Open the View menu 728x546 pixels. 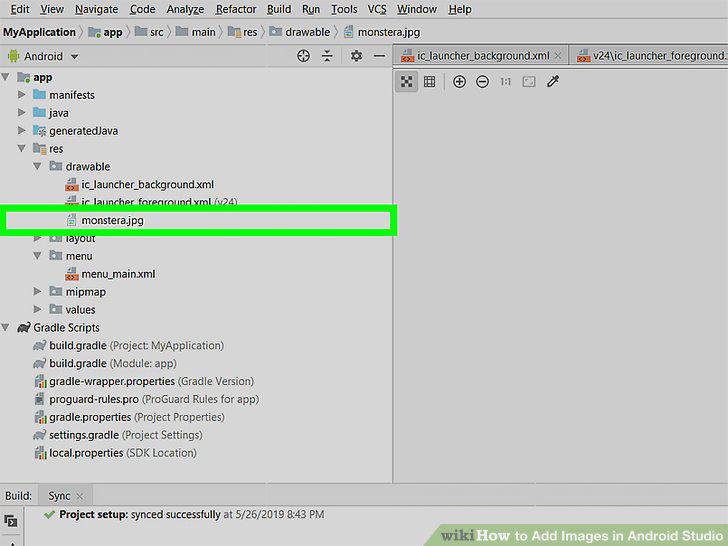click(52, 9)
